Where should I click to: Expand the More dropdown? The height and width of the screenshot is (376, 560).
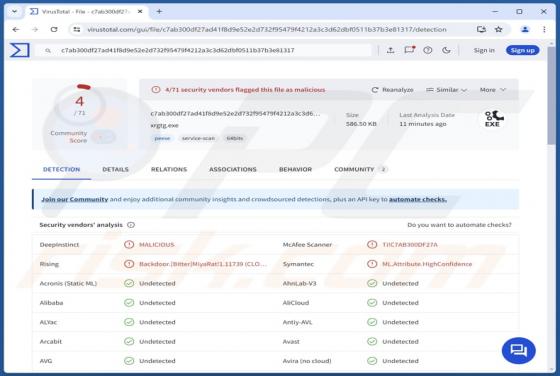(493, 90)
